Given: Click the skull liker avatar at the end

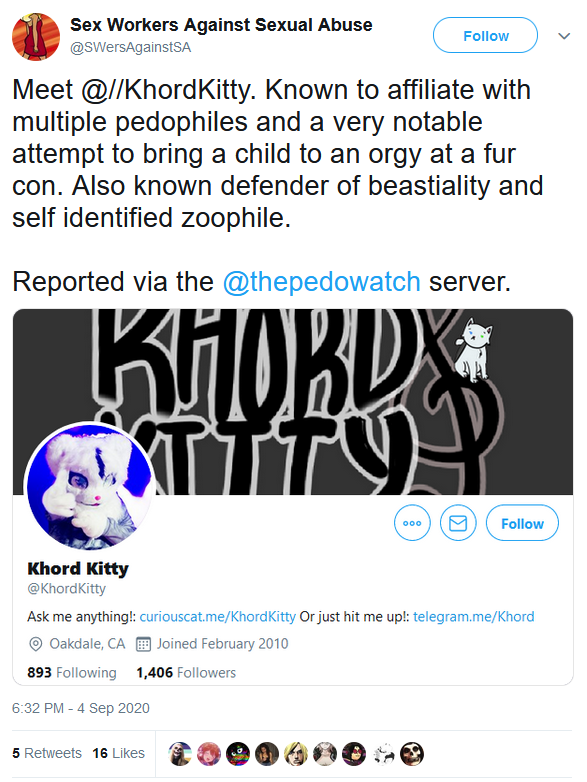Looking at the screenshot, I should (x=412, y=754).
